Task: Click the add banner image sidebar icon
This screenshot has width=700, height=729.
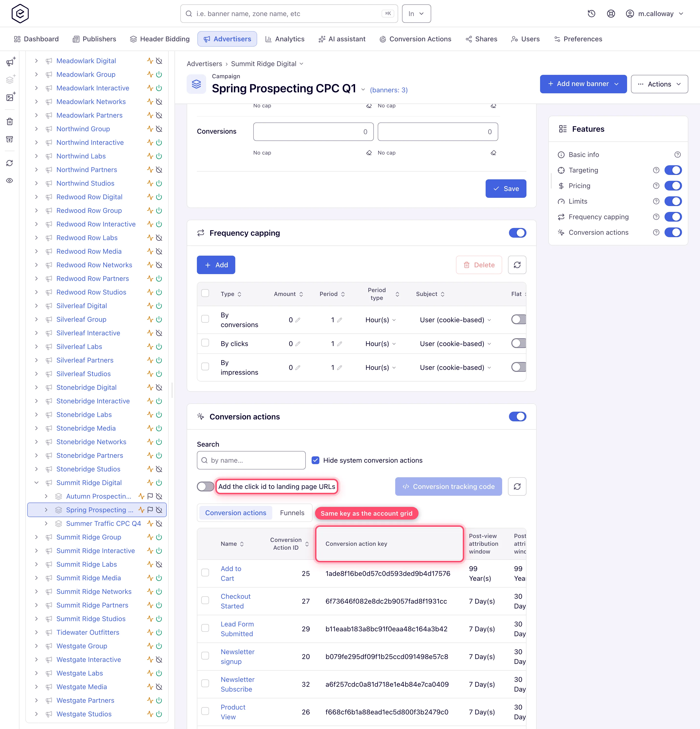Action: coord(10,97)
